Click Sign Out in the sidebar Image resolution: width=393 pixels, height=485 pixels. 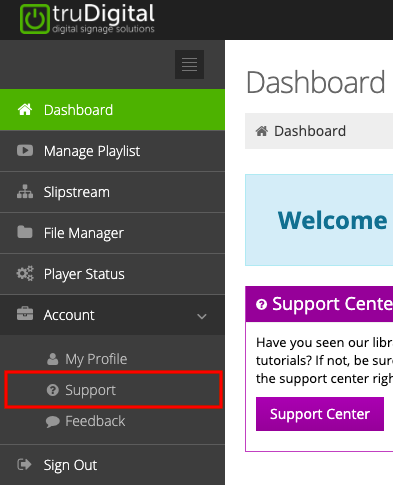point(112,465)
